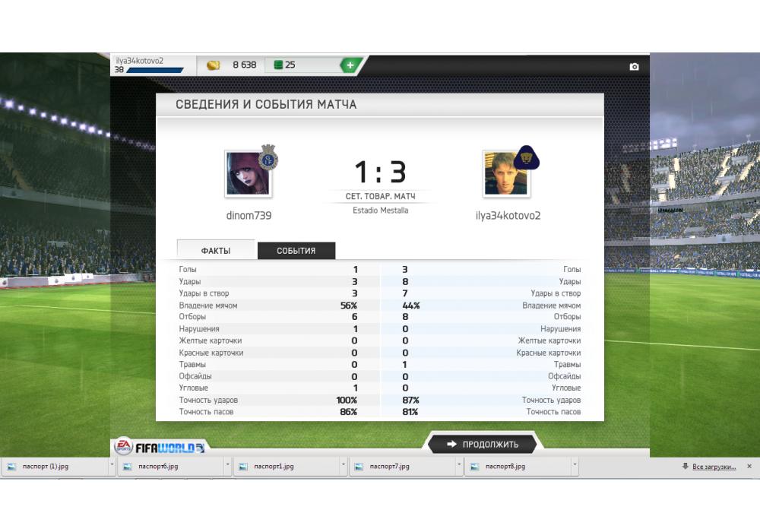Click the camera screenshot icon
Screen dimensions: 760x532
(634, 66)
